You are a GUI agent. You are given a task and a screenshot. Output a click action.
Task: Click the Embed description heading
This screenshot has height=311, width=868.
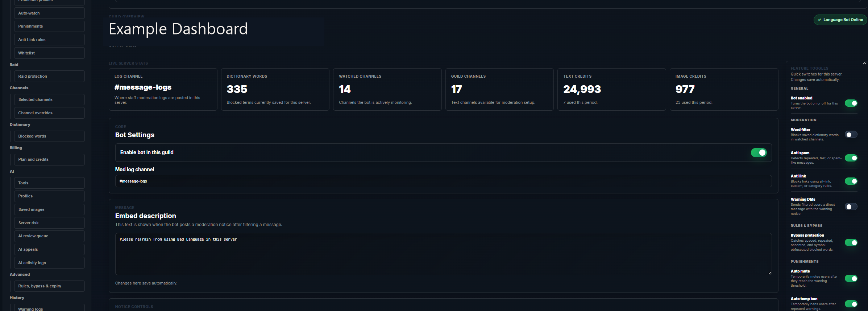(146, 216)
